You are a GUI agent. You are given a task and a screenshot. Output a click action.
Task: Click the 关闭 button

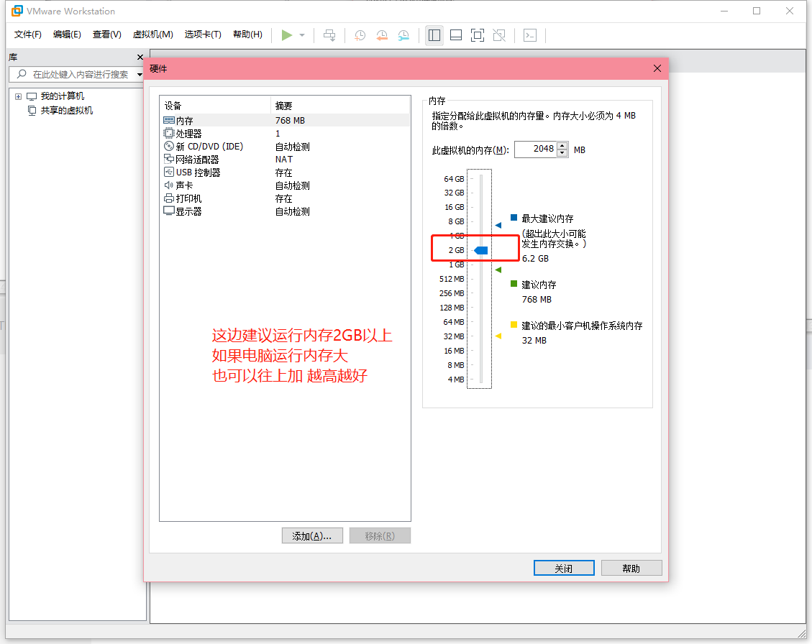click(x=564, y=568)
